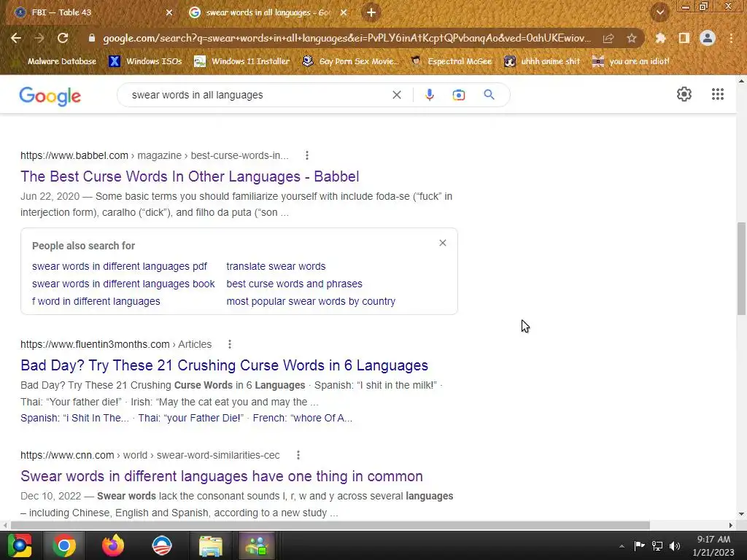Search translate swear words

coord(276,266)
